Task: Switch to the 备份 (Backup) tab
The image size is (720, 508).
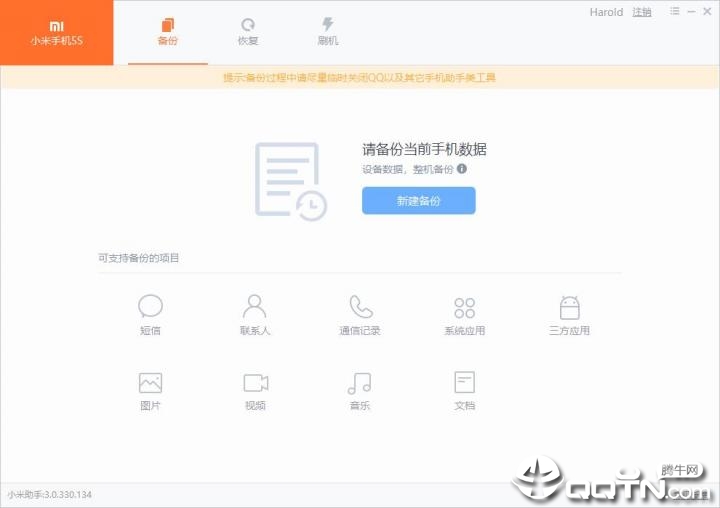Action: pos(168,32)
